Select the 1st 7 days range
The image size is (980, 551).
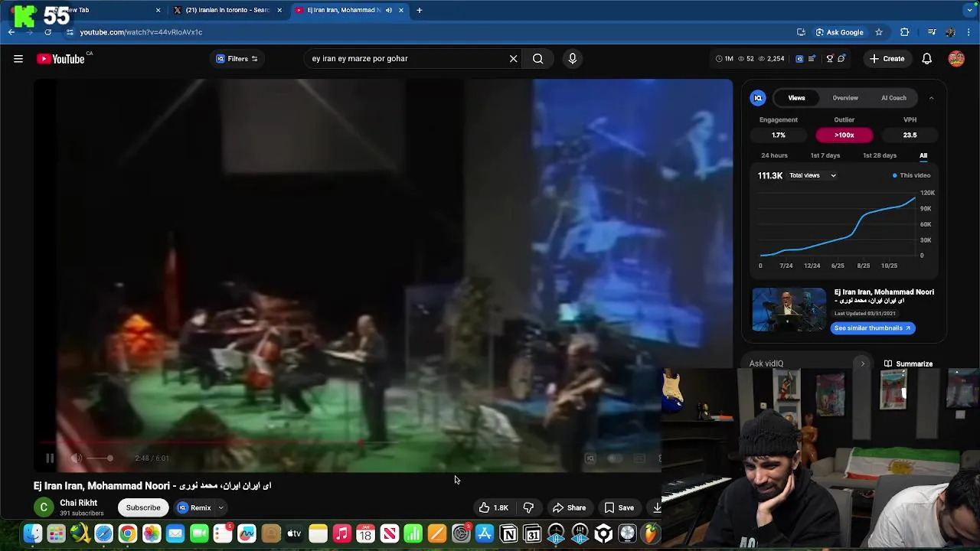[x=825, y=155]
